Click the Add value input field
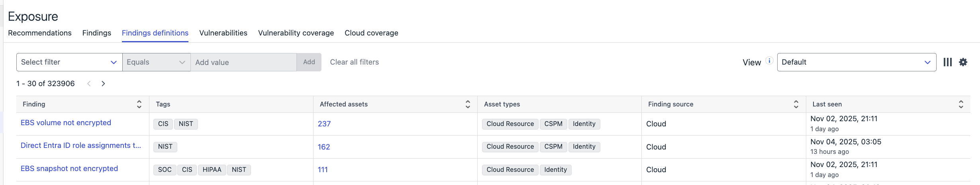Screen dimensions: 980x185 click(243, 62)
